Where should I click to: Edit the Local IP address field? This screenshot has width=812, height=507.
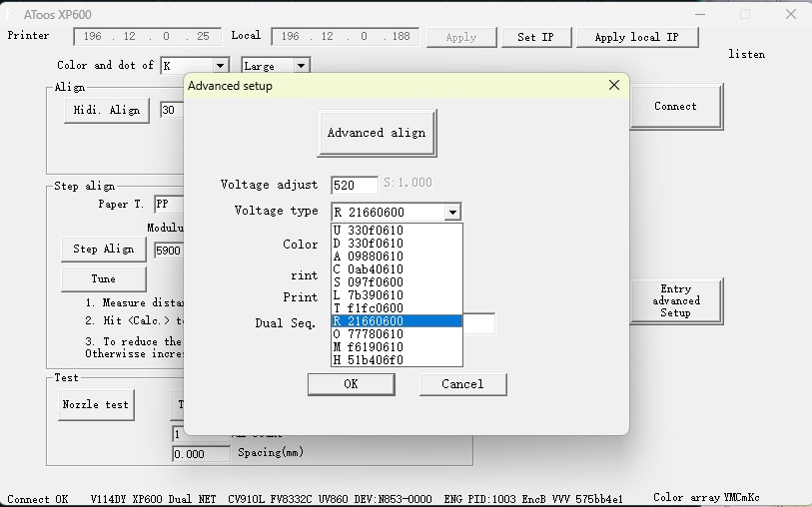[x=345, y=36]
